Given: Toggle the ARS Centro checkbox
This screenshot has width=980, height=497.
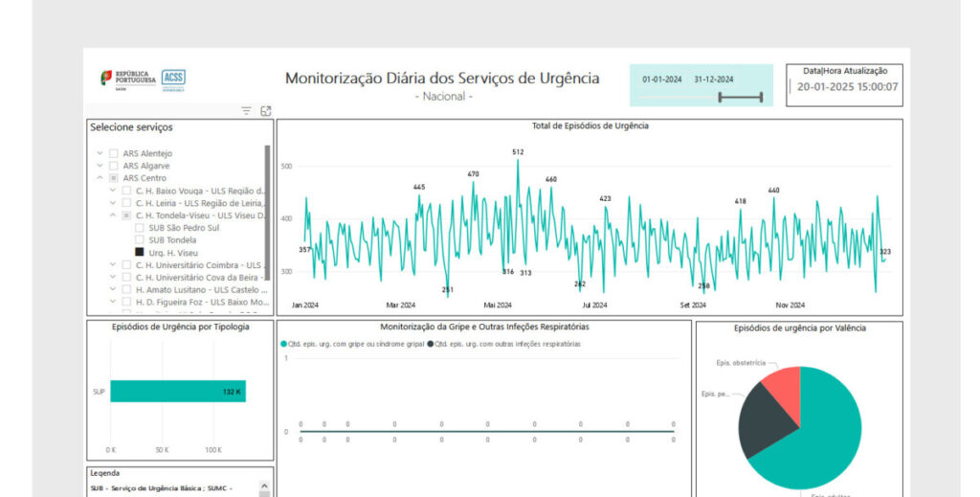Looking at the screenshot, I should [114, 178].
